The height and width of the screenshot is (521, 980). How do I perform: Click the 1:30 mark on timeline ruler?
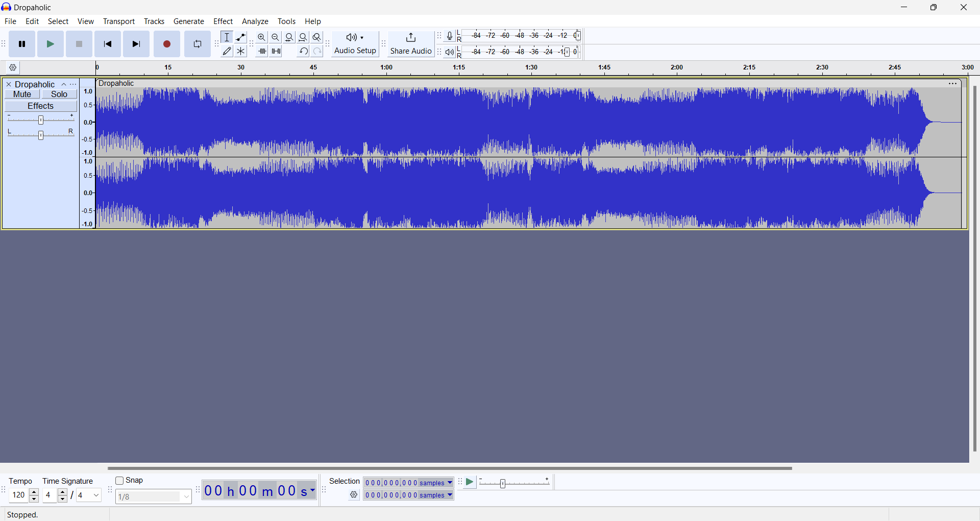pyautogui.click(x=531, y=68)
